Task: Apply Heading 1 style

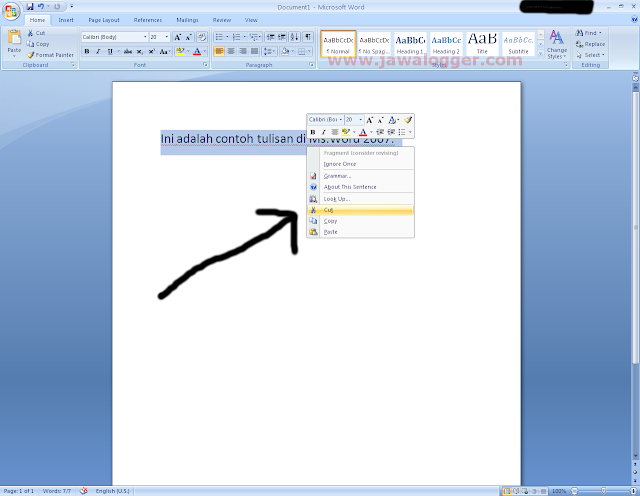Action: (x=410, y=44)
